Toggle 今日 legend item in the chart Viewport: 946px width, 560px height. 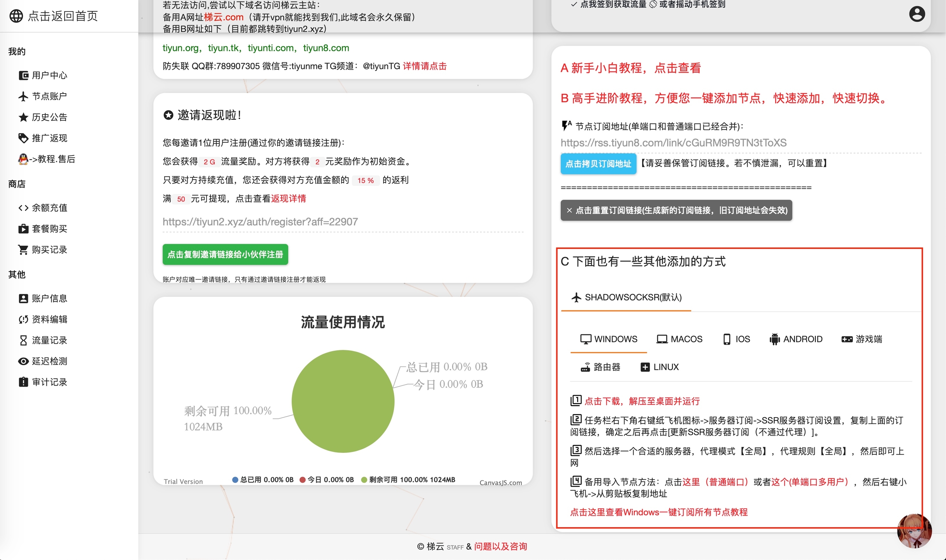pyautogui.click(x=327, y=480)
